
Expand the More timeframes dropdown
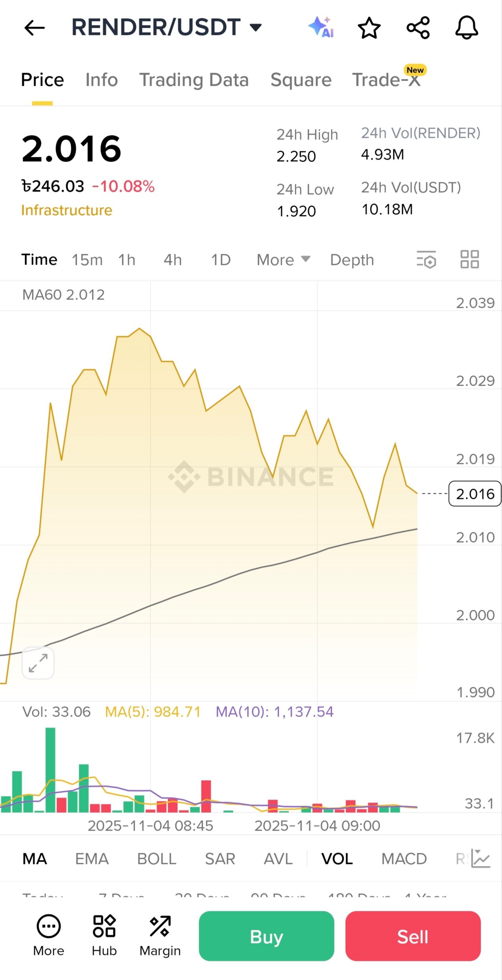pyautogui.click(x=283, y=260)
